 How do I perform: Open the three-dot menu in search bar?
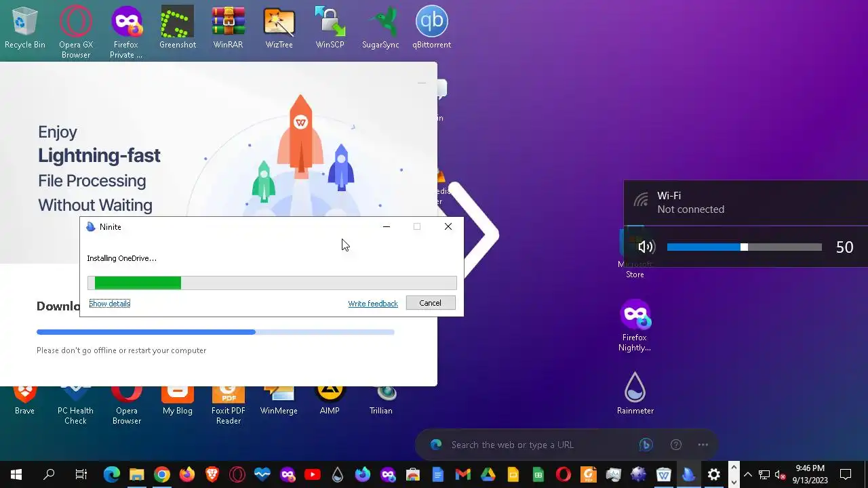tap(703, 445)
